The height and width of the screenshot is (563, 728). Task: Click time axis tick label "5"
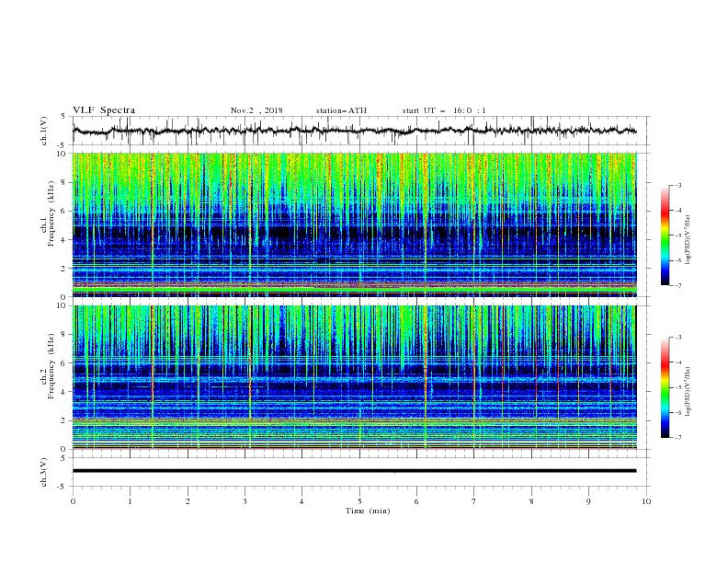(359, 501)
